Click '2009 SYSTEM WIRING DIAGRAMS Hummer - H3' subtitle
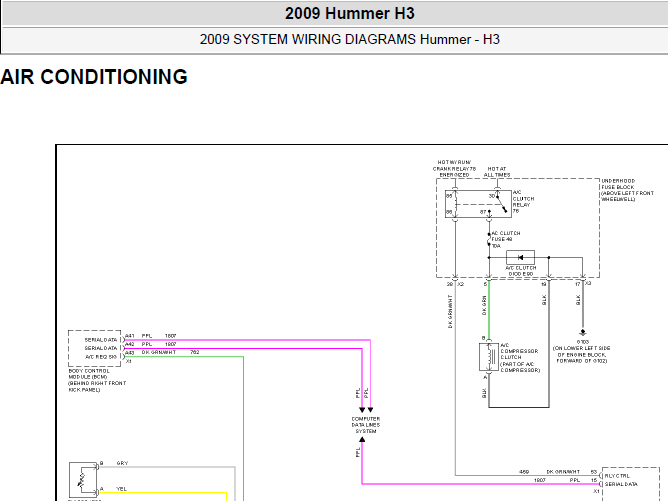 pyautogui.click(x=349, y=40)
